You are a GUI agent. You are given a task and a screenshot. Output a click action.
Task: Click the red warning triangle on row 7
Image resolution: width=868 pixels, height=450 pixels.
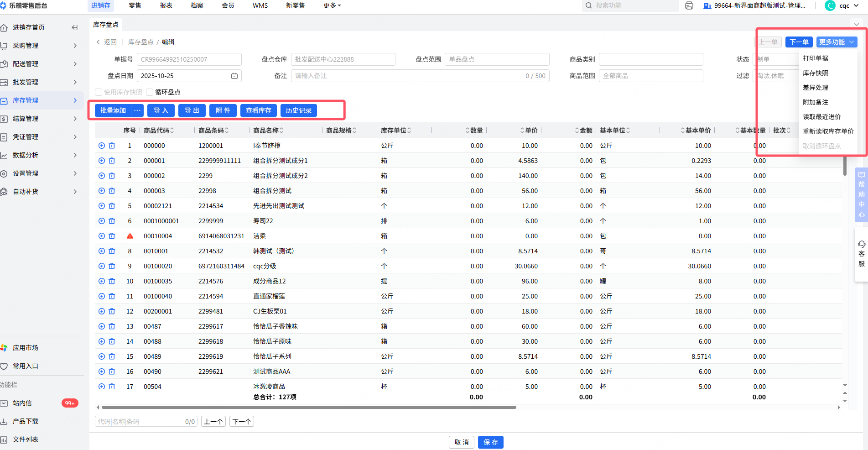tap(130, 236)
